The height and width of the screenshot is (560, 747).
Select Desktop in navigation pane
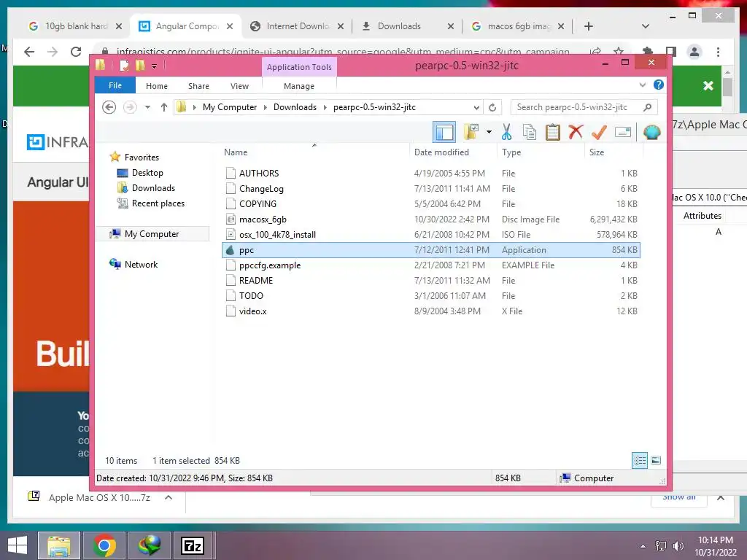[x=147, y=172]
